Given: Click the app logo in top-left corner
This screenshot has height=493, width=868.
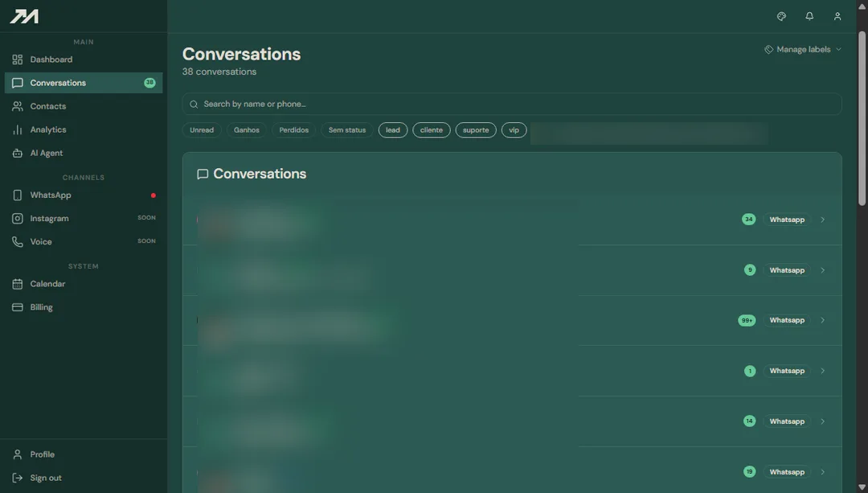Looking at the screenshot, I should pos(24,17).
